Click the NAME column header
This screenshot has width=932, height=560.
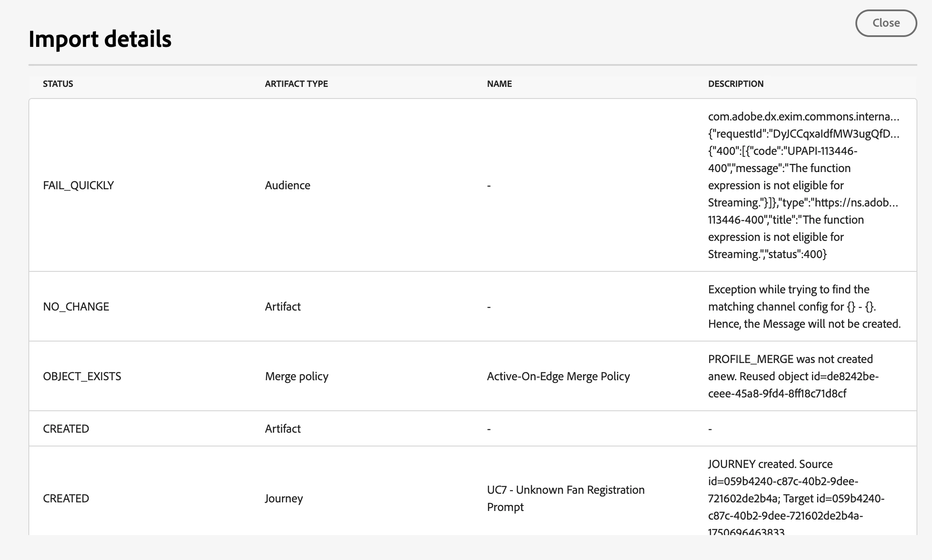coord(499,84)
